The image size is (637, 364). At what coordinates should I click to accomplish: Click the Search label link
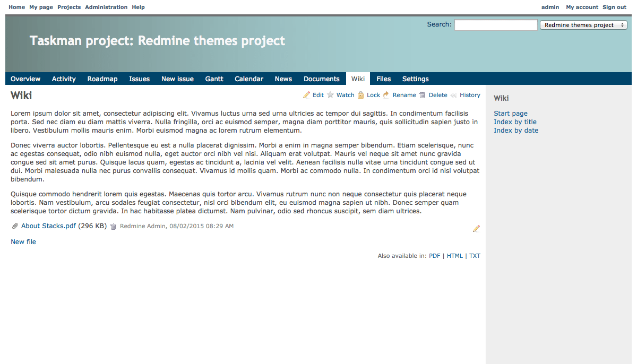[x=440, y=24]
